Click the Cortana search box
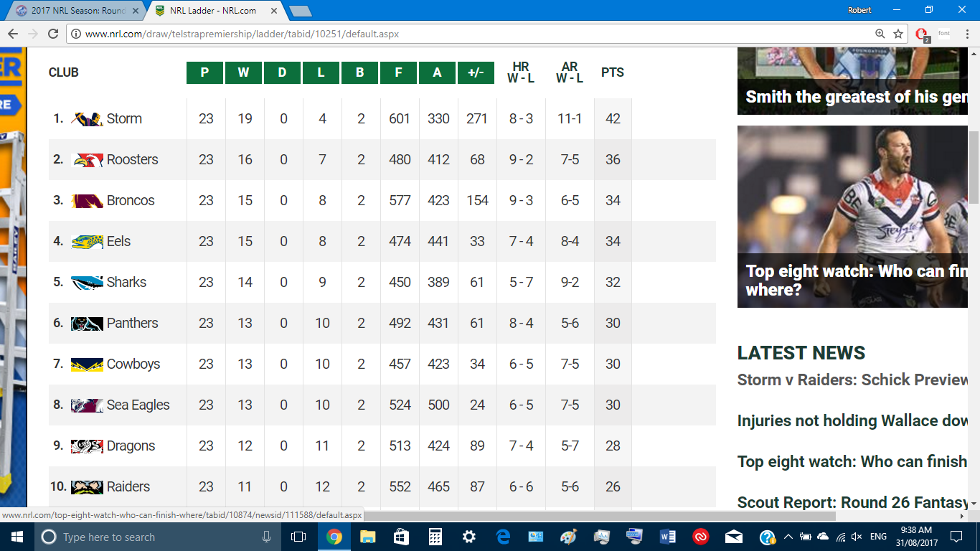 pyautogui.click(x=156, y=537)
